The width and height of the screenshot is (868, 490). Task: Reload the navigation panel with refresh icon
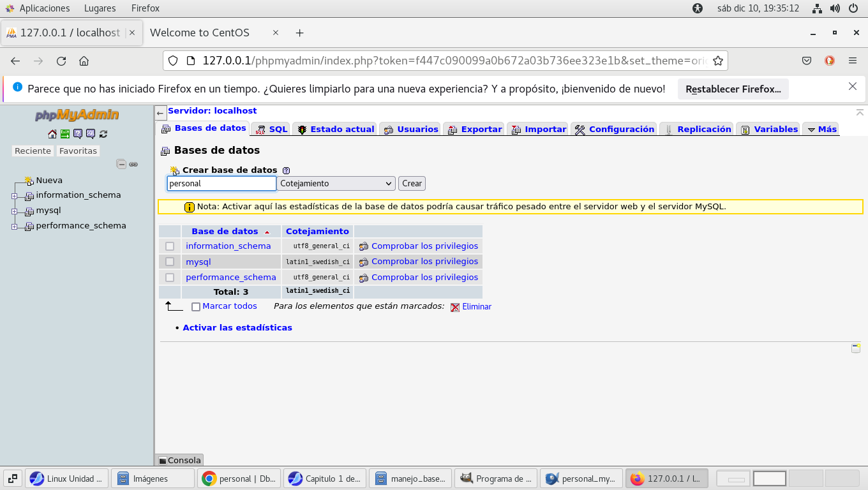pyautogui.click(x=103, y=134)
